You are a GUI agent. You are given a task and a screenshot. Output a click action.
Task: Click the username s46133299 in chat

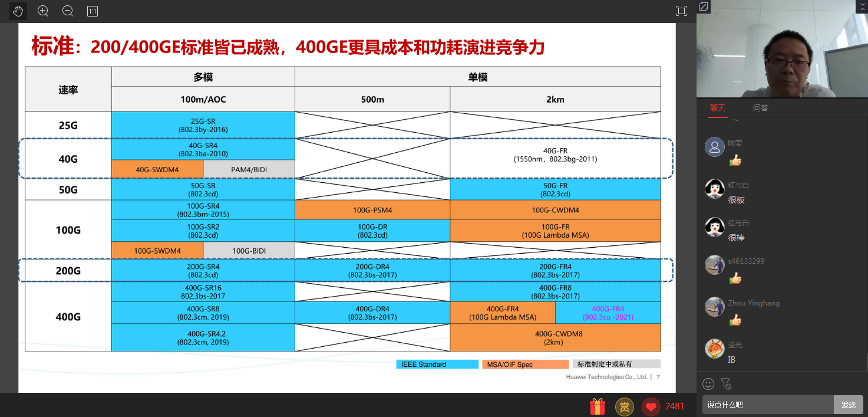[x=746, y=261]
